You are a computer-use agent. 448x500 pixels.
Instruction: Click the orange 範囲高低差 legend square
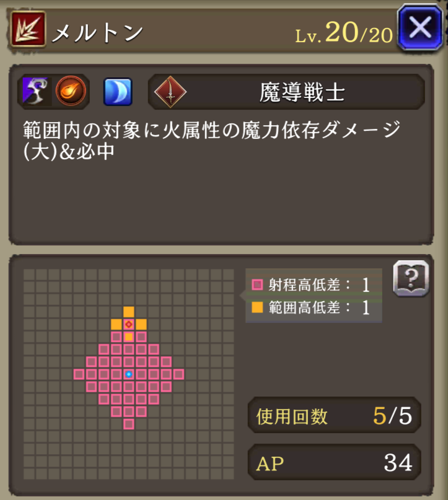[x=257, y=307]
